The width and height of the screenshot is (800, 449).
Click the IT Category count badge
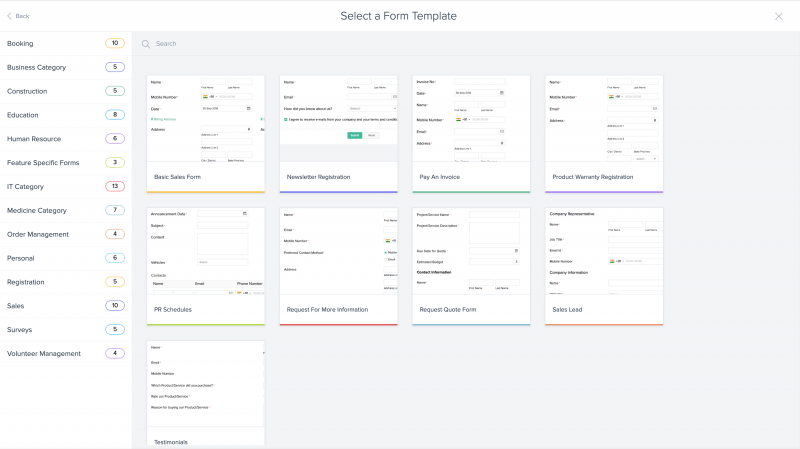tap(114, 186)
